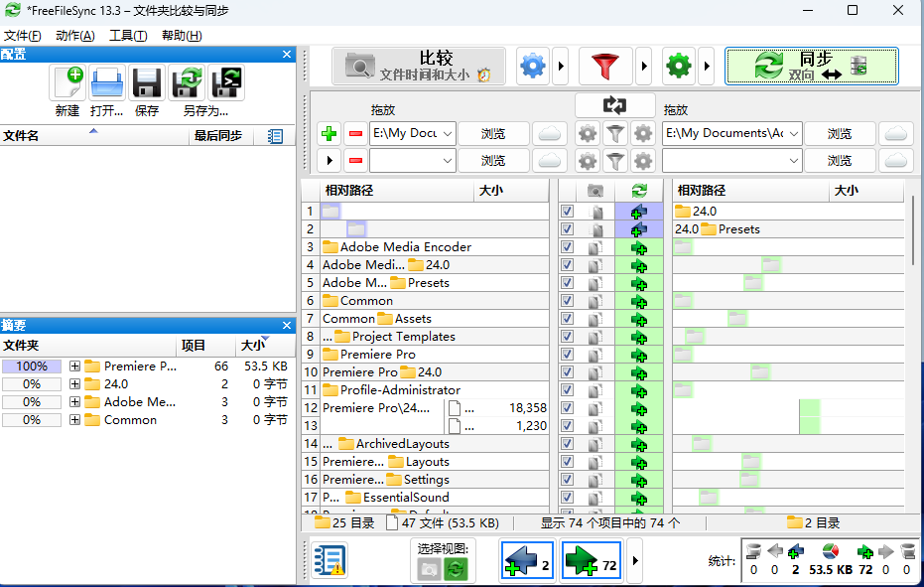Open the 动作(A) menu
Screen dimensions: 924x587
[x=75, y=36]
